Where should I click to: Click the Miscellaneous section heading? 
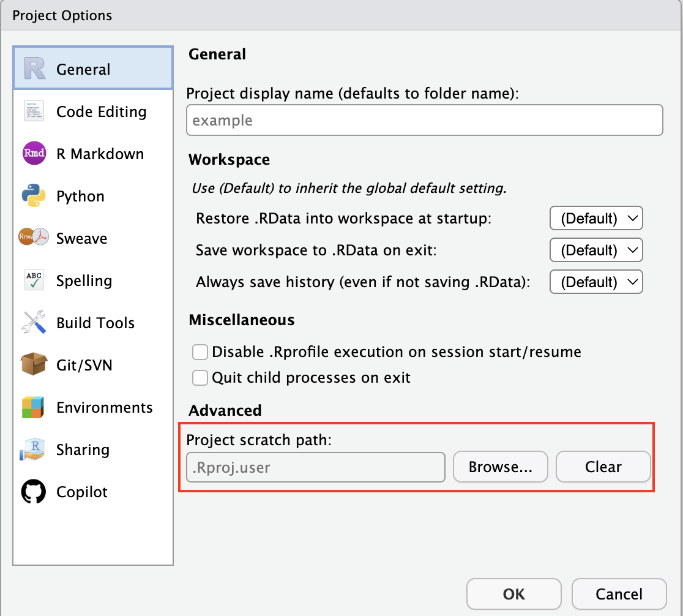(x=242, y=320)
